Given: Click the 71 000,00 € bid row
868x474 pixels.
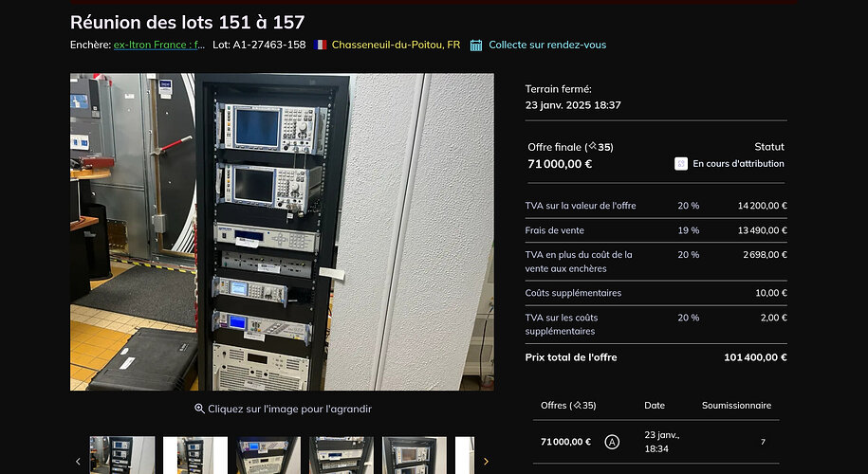Looking at the screenshot, I should (656, 442).
